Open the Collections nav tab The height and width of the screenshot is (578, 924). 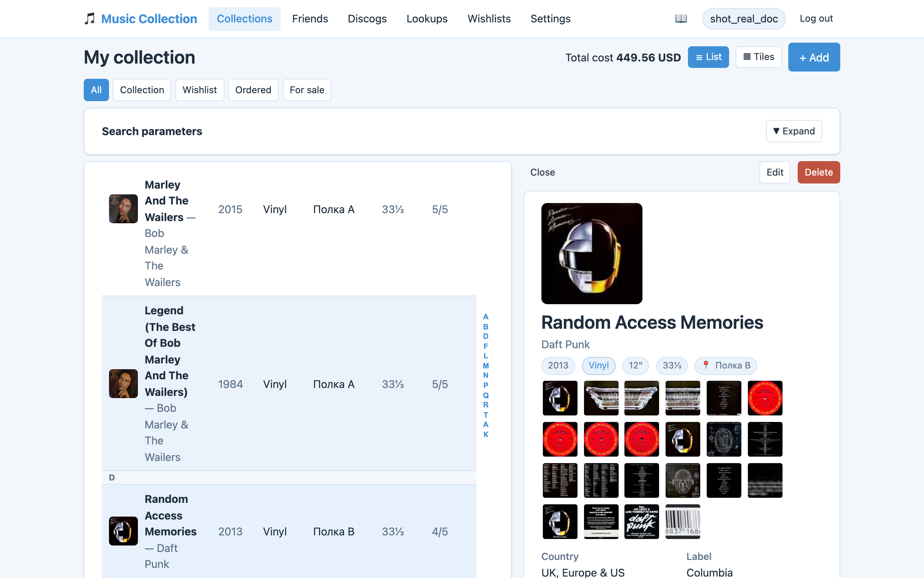tap(244, 19)
